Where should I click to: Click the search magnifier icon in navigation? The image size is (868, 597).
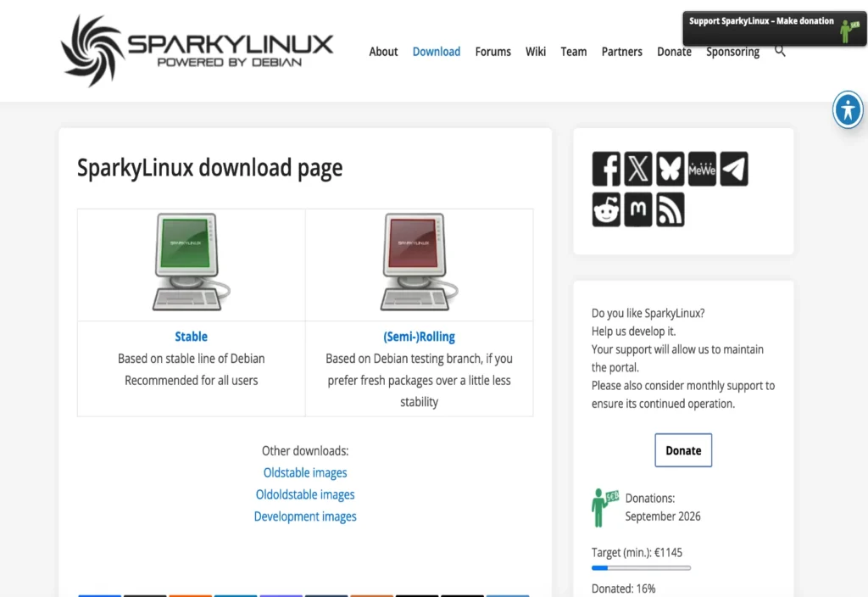[x=780, y=52]
